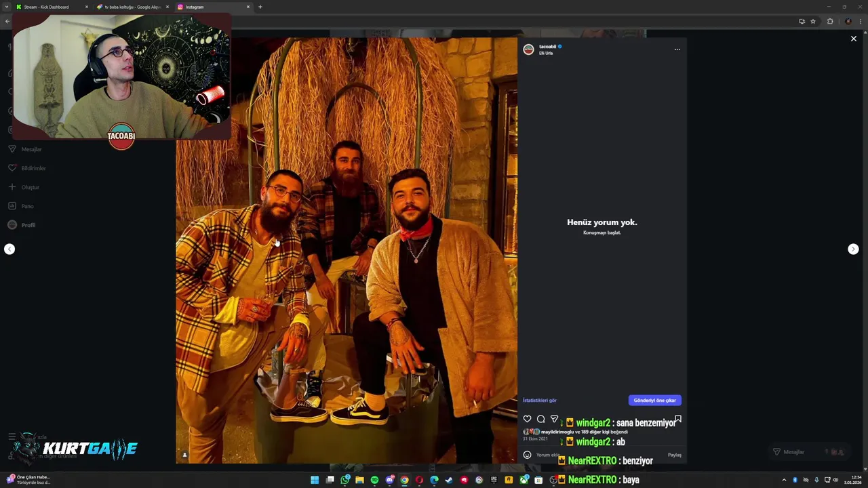Go to the previous post arrow
The width and height of the screenshot is (868, 488).
pyautogui.click(x=9, y=249)
